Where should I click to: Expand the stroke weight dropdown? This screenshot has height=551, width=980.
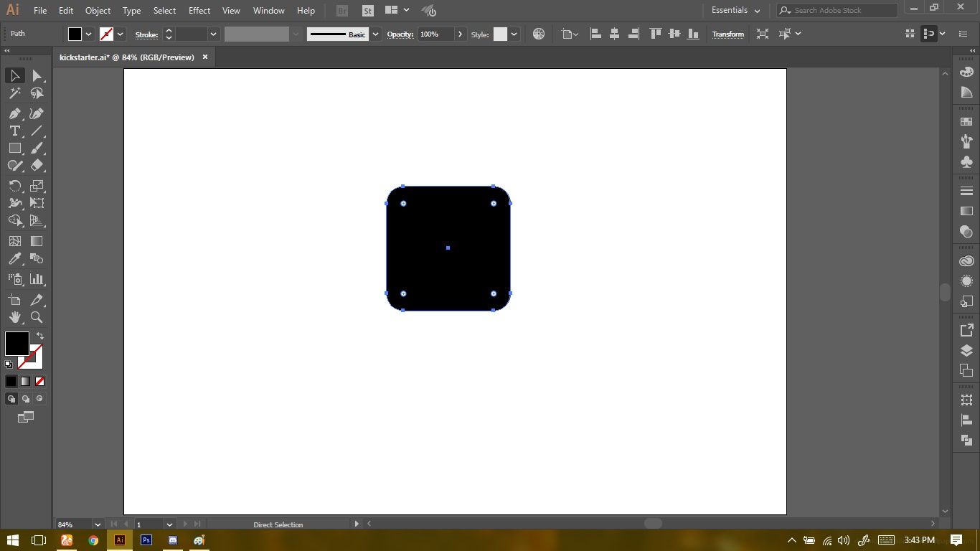click(x=213, y=34)
